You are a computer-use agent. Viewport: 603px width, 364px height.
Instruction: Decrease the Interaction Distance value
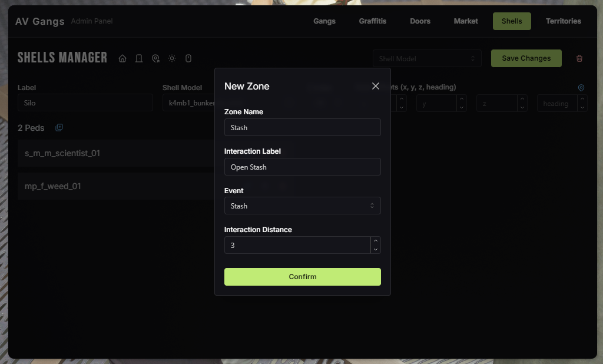[376, 249]
